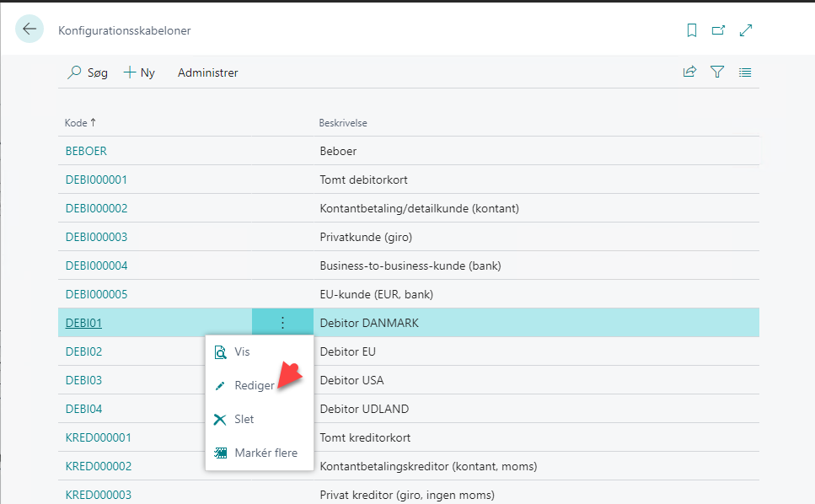
Task: Select the Debitor USA description cell
Action: [536, 380]
